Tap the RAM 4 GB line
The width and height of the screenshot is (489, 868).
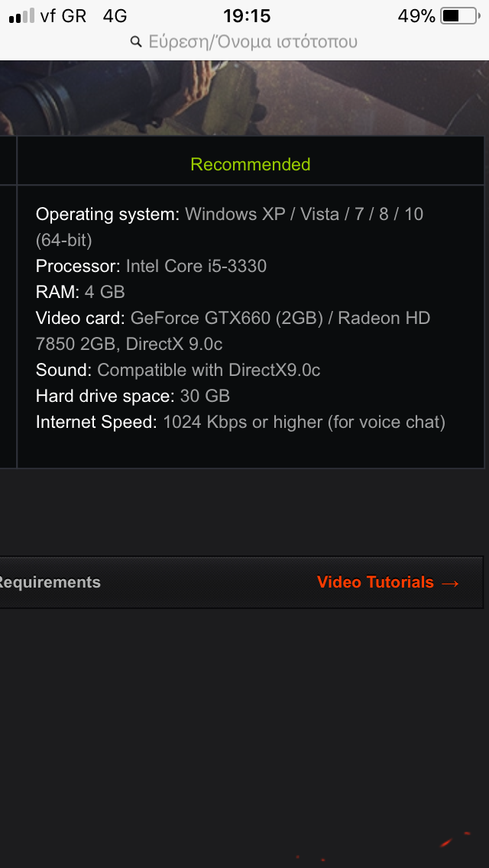click(x=80, y=292)
